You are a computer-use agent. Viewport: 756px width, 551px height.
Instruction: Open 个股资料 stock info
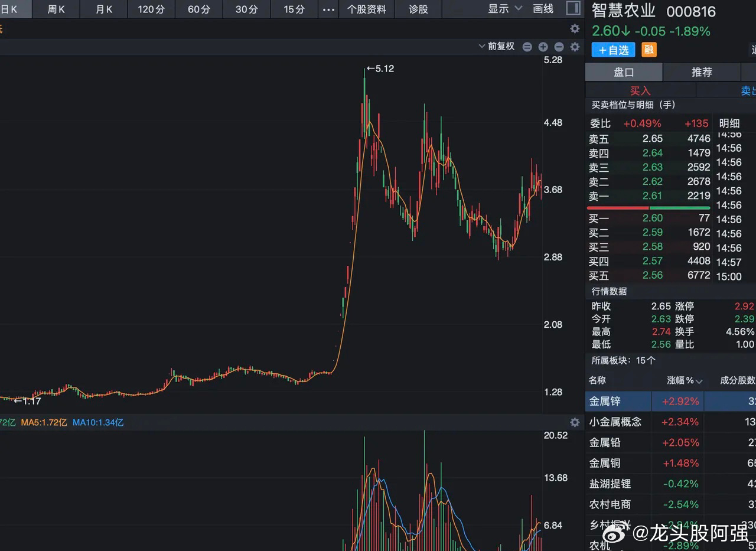[x=367, y=9]
